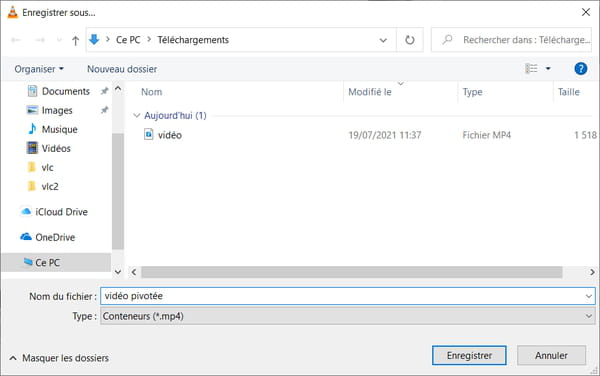This screenshot has width=600, height=376.
Task: Click the search box for Téléchargements
Action: [x=511, y=40]
